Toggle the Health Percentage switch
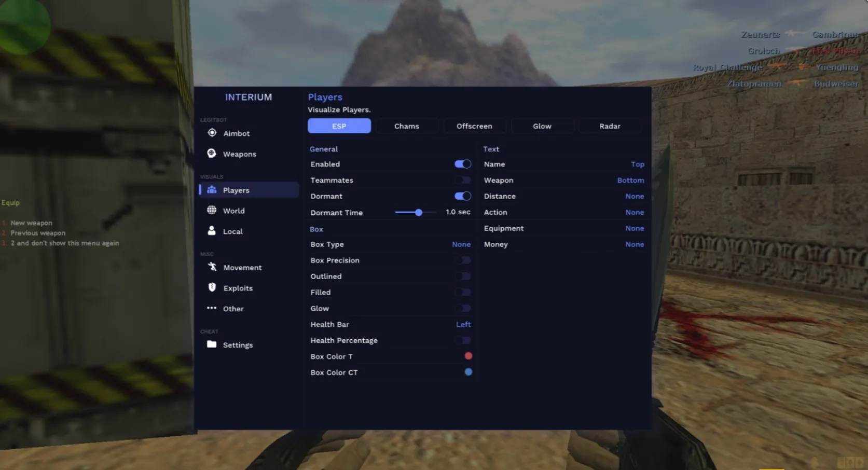 [462, 340]
